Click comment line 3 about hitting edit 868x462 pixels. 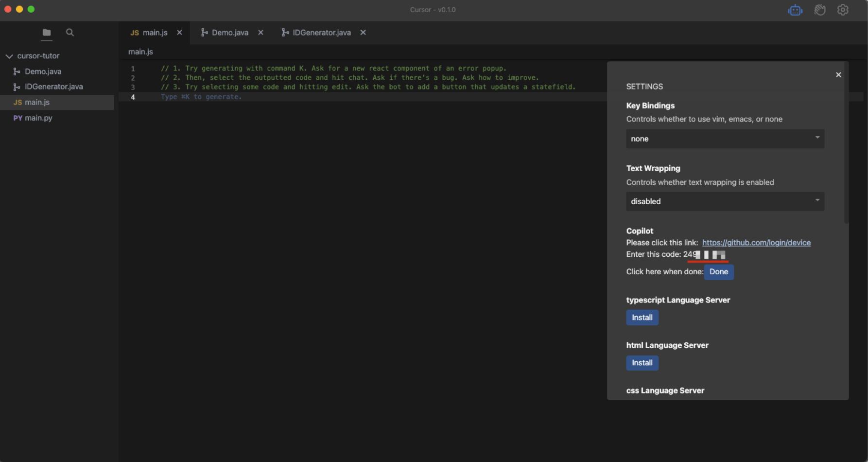point(368,87)
